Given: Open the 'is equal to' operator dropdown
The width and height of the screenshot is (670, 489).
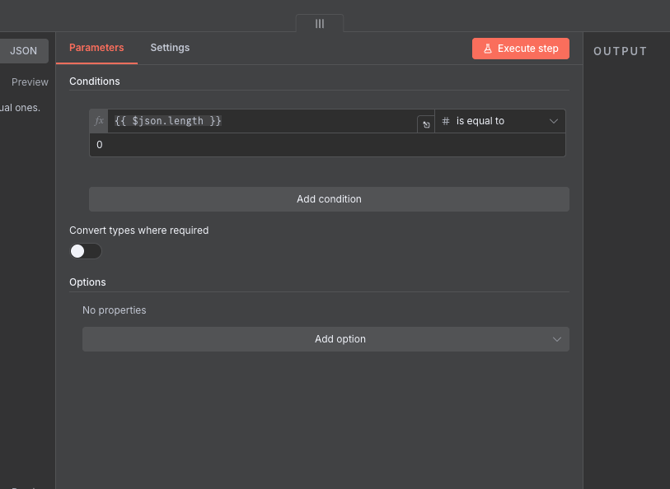Looking at the screenshot, I should (x=500, y=121).
